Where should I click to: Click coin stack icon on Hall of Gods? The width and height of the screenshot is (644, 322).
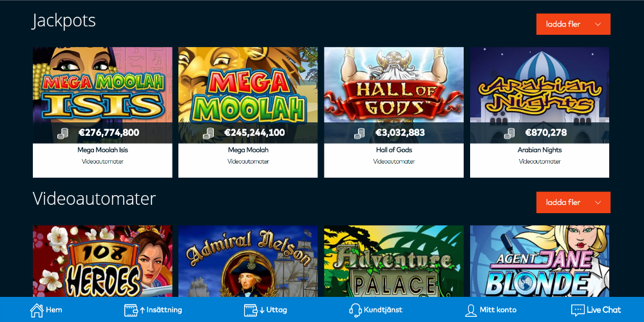(359, 133)
